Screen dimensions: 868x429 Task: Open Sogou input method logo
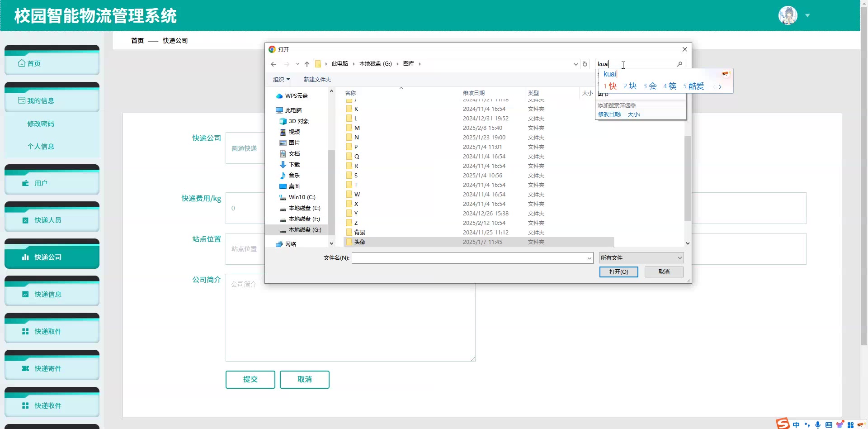[783, 424]
